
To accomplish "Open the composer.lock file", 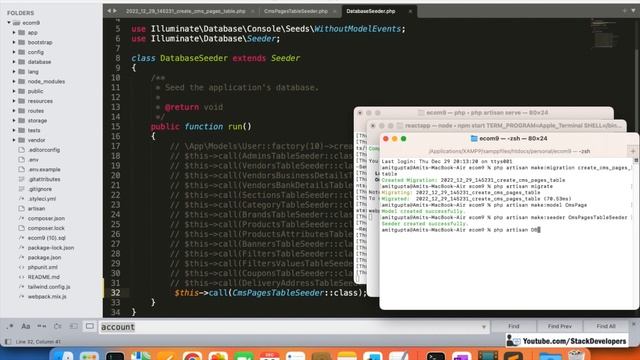I will pyautogui.click(x=46, y=229).
